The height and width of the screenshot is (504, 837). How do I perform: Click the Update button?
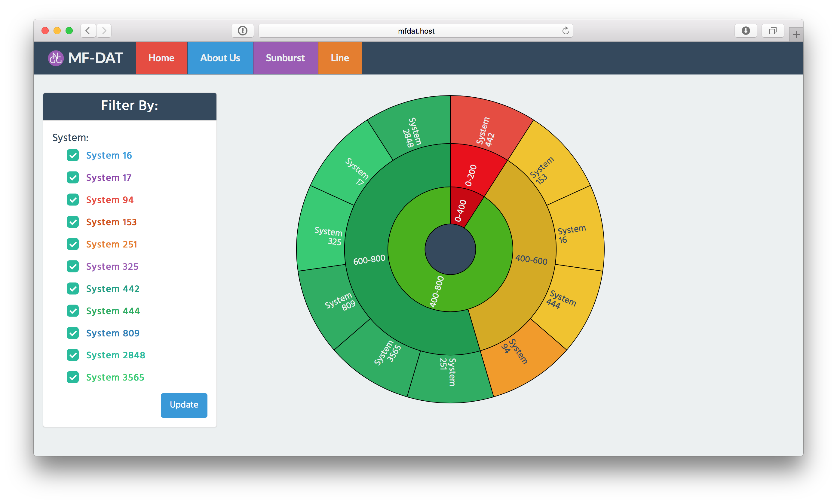click(x=184, y=405)
